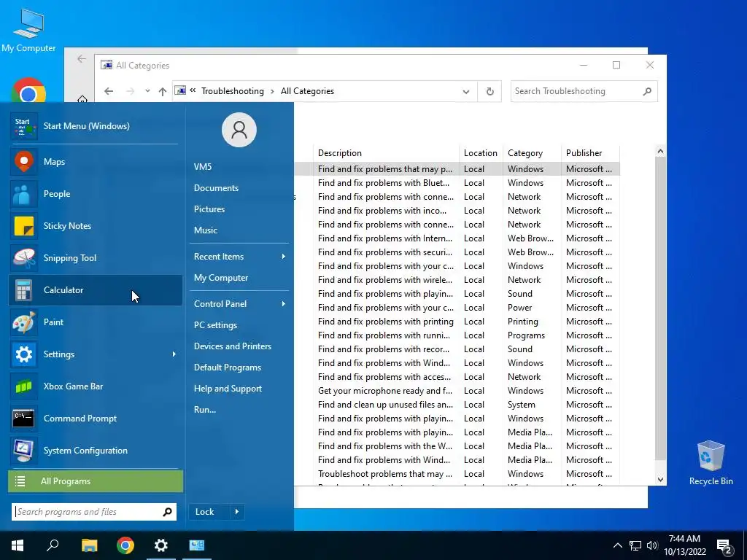Open taskbar Search icon
The height and width of the screenshot is (560, 747).
coord(53,545)
